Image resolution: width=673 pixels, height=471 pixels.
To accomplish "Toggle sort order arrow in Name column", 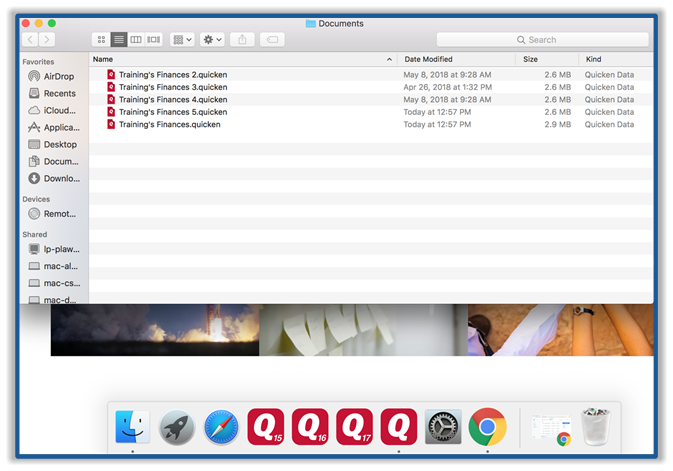I will click(x=389, y=60).
